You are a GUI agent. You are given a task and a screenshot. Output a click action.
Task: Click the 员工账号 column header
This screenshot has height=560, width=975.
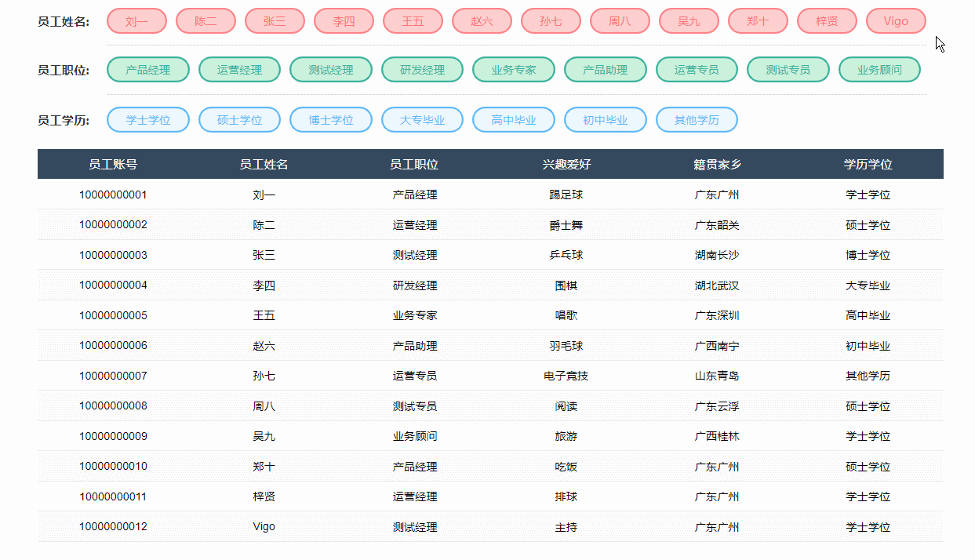point(110,164)
